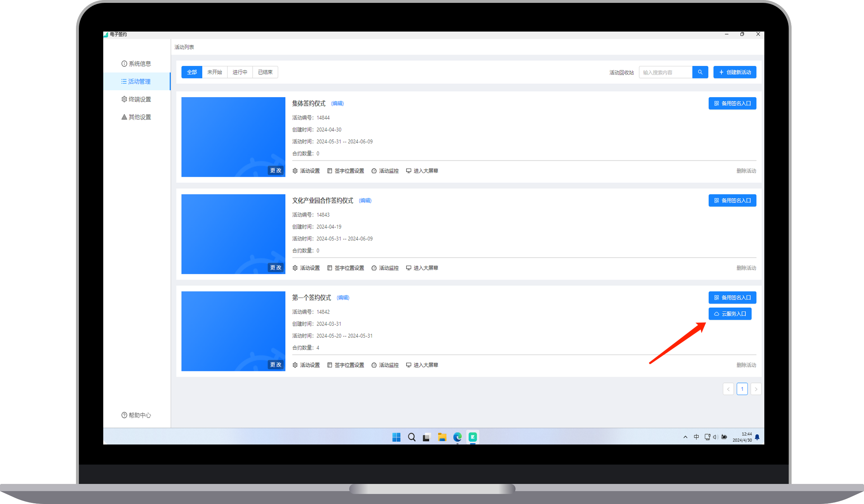Switch to the 未开始 filter tab
Screen dimensions: 864x504
(x=215, y=72)
